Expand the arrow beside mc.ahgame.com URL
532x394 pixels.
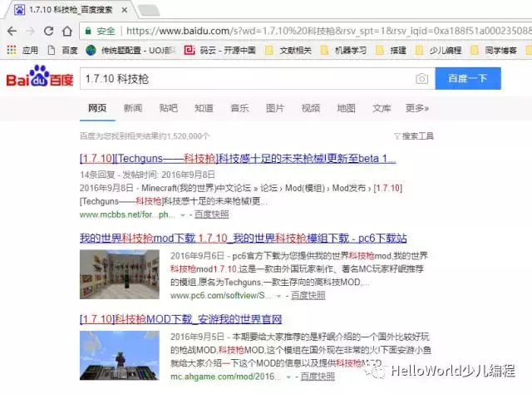[288, 377]
